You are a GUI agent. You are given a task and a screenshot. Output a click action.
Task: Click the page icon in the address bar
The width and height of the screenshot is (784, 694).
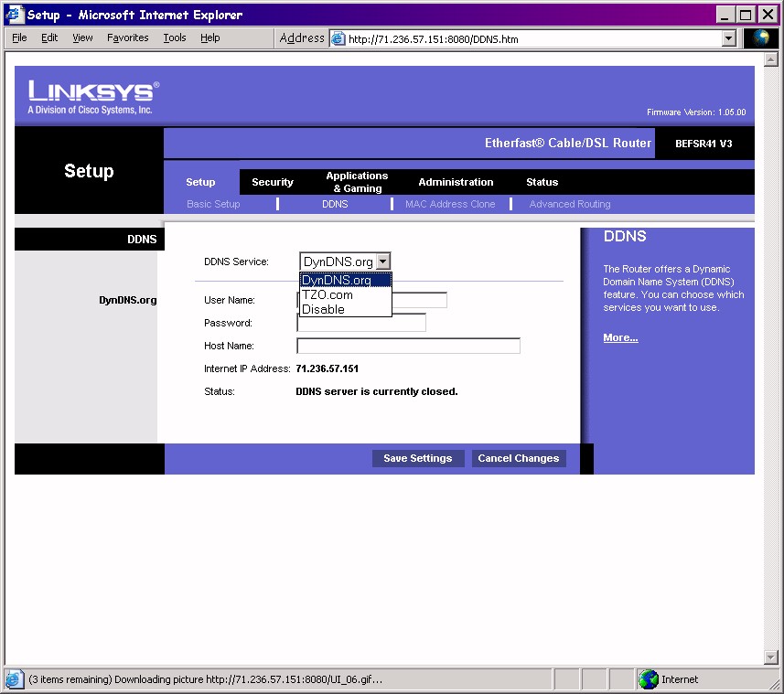[x=338, y=38]
